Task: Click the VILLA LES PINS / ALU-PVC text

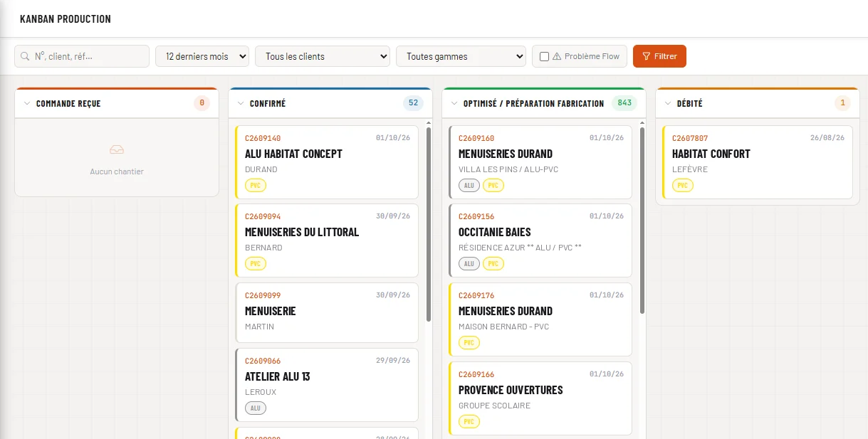Action: tap(507, 169)
